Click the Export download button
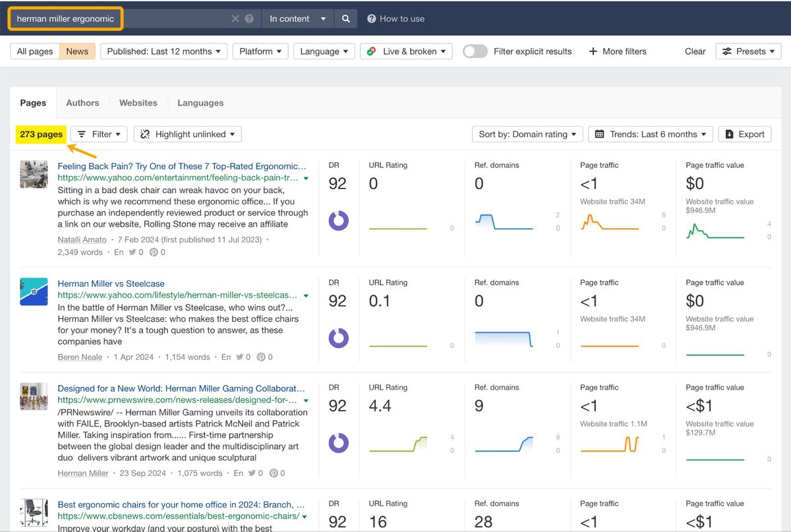 [x=744, y=134]
